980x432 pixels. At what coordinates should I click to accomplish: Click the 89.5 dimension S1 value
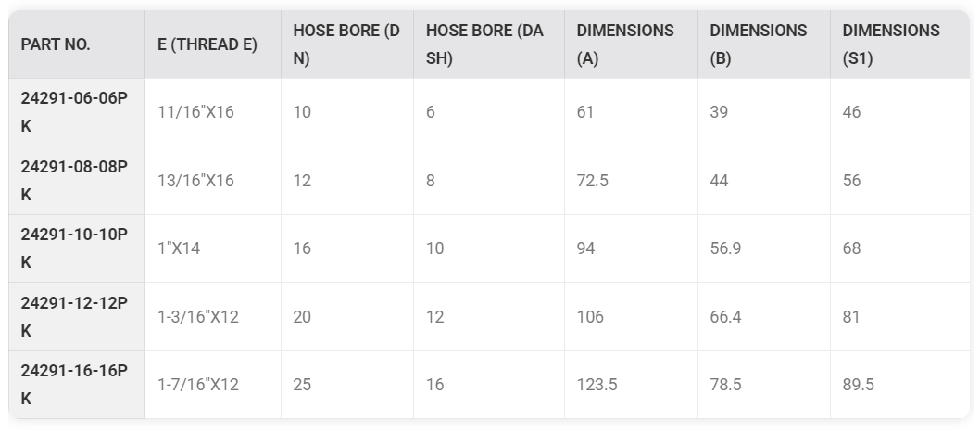(858, 385)
